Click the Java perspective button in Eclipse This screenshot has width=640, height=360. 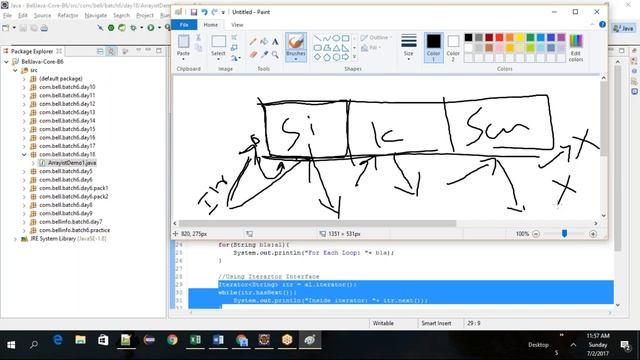(x=624, y=28)
